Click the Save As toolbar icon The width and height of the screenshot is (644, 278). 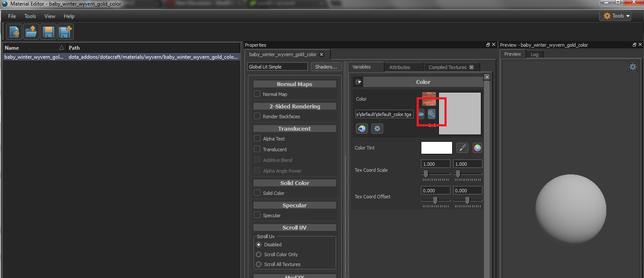(66, 32)
